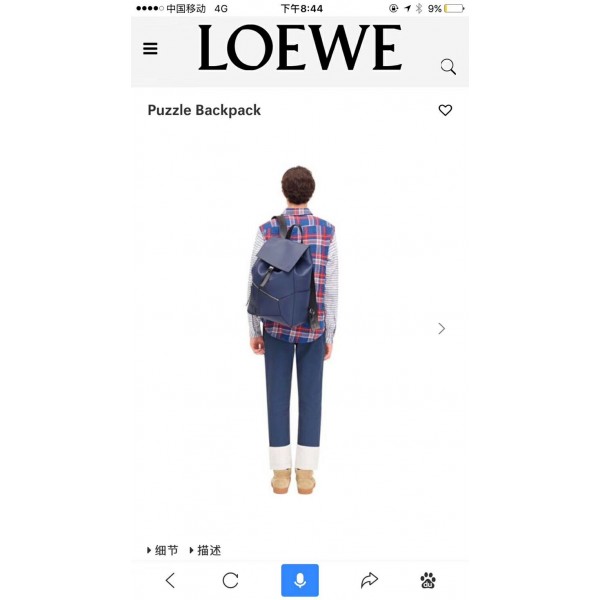Tap the search magnifier icon
Viewport: 600px width, 600px height.
pos(448,67)
